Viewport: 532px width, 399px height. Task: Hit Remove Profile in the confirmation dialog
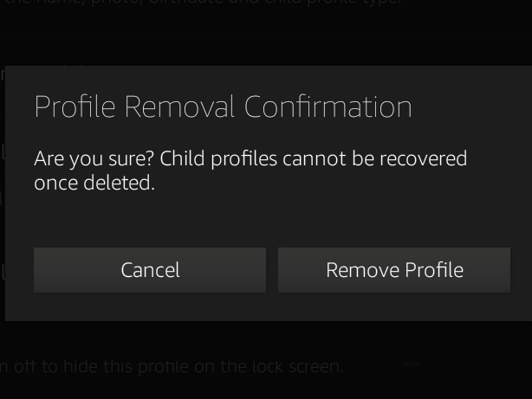pos(394,270)
